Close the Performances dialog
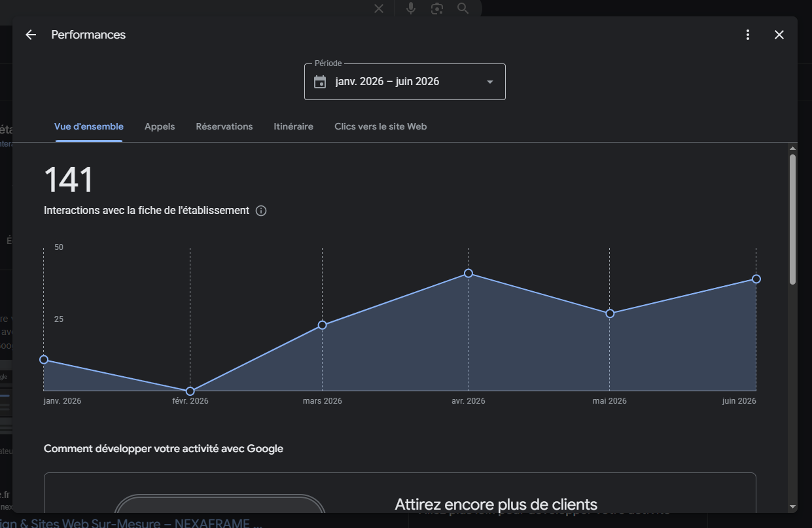Viewport: 812px width, 528px height. 779,35
